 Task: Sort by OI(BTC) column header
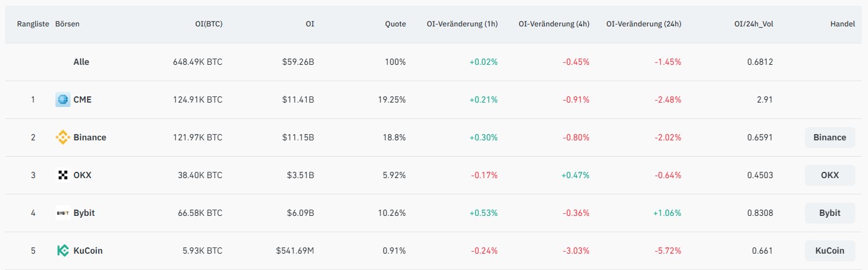tap(208, 24)
